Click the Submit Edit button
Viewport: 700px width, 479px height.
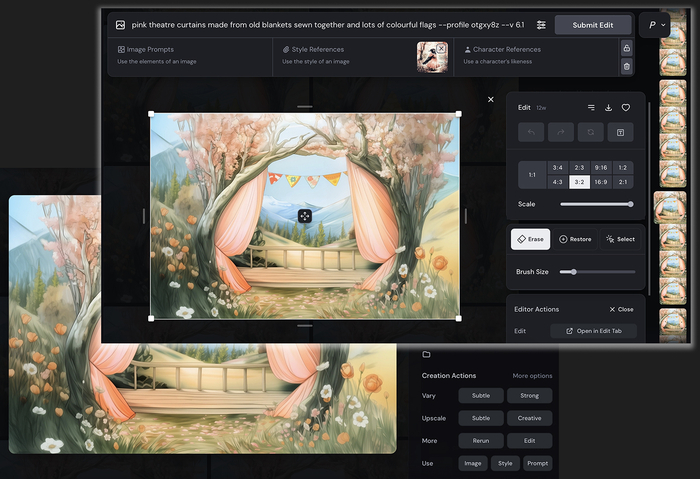click(593, 25)
